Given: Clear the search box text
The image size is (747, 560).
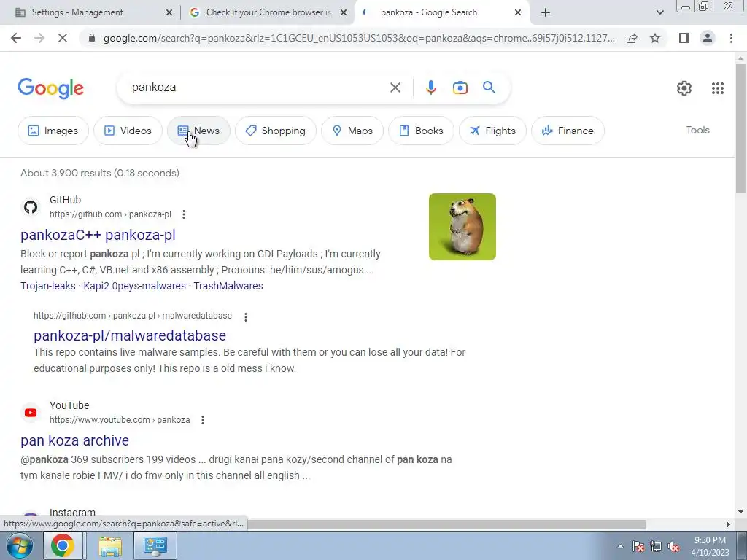Looking at the screenshot, I should pos(395,87).
